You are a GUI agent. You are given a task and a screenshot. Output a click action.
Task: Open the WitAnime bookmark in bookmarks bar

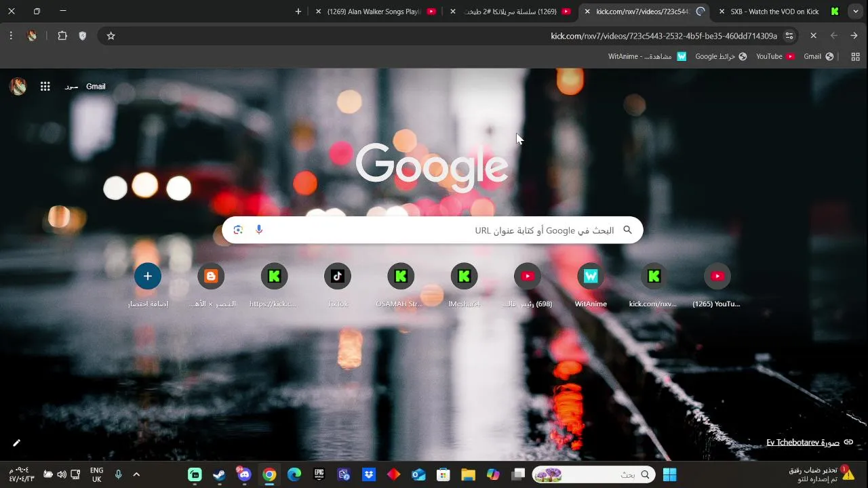pyautogui.click(x=647, y=56)
